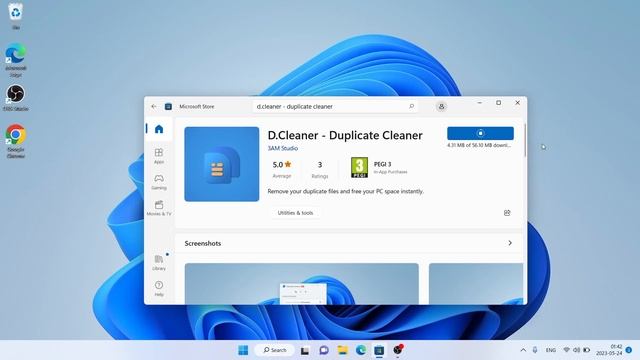Viewport: 640px width, 360px height.
Task: Click the app description text
Action: pos(346,191)
